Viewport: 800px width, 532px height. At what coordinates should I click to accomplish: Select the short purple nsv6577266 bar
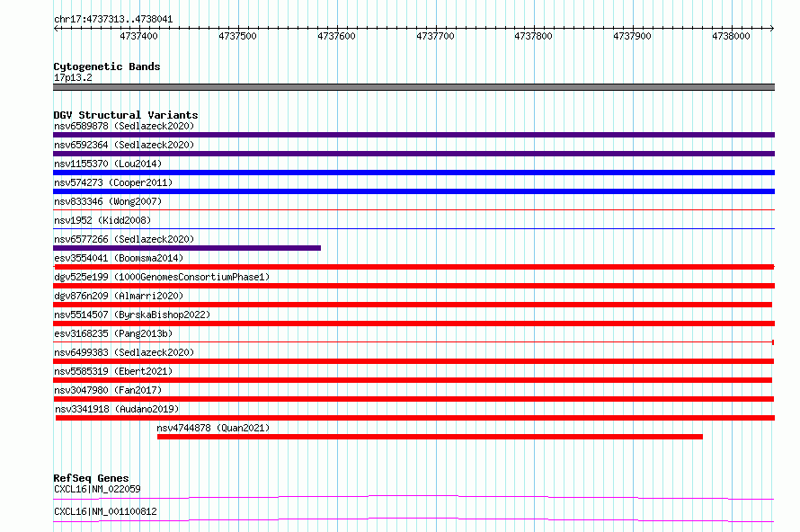pyautogui.click(x=187, y=248)
